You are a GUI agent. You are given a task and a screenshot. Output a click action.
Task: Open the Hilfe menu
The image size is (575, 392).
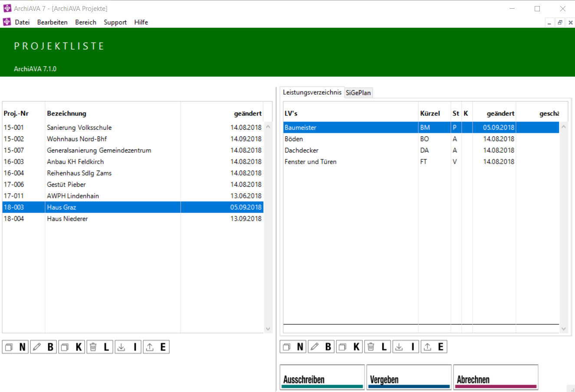point(141,22)
